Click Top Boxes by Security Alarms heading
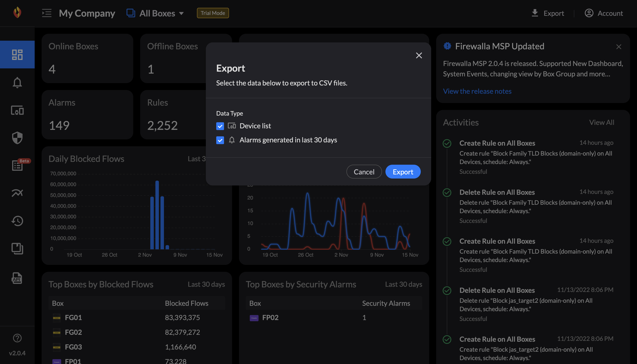The image size is (637, 364). coord(301,284)
